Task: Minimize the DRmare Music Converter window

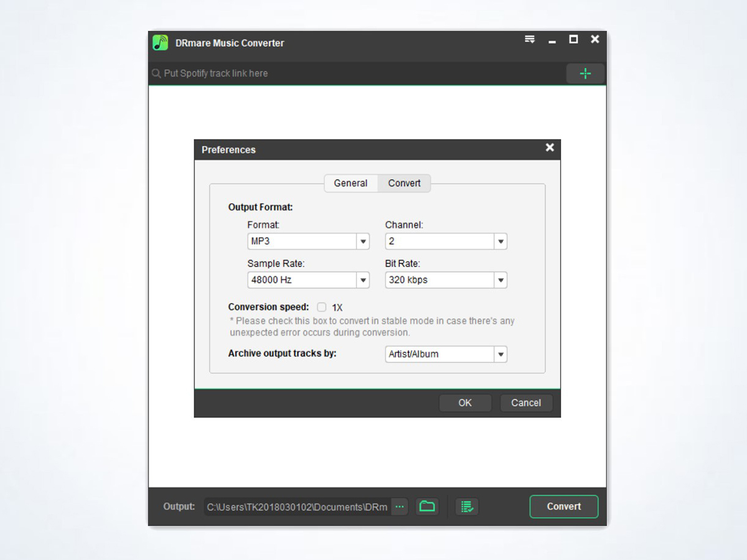Action: [552, 41]
